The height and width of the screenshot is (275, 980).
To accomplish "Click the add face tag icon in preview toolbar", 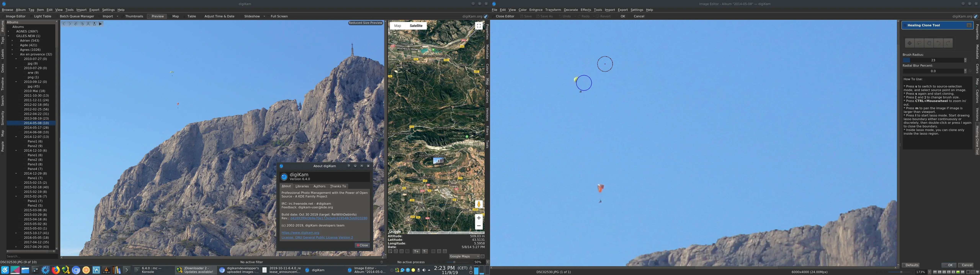I will [x=95, y=23].
